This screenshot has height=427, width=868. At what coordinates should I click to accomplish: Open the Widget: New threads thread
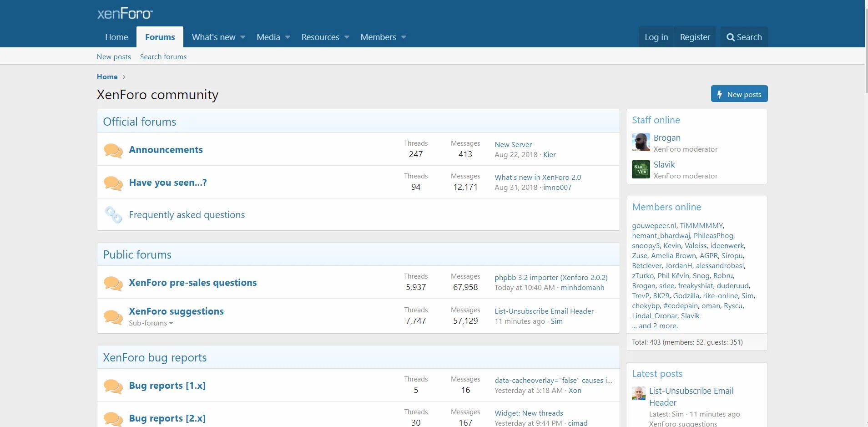click(x=529, y=413)
